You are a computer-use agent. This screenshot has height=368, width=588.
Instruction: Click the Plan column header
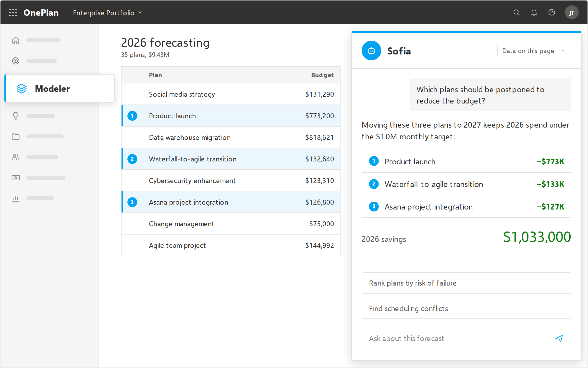coord(155,75)
